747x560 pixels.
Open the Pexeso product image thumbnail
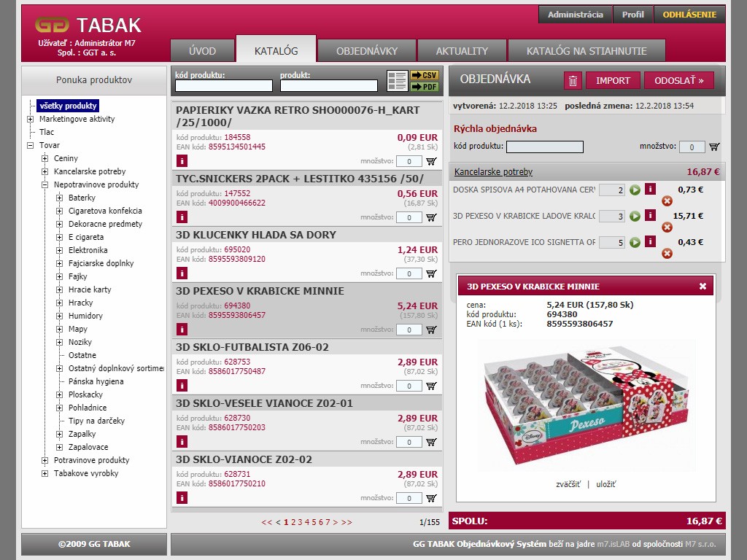[587, 405]
